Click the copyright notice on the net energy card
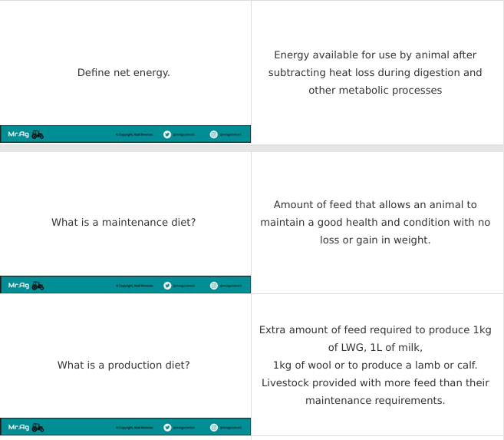The image size is (504, 440). click(x=134, y=134)
